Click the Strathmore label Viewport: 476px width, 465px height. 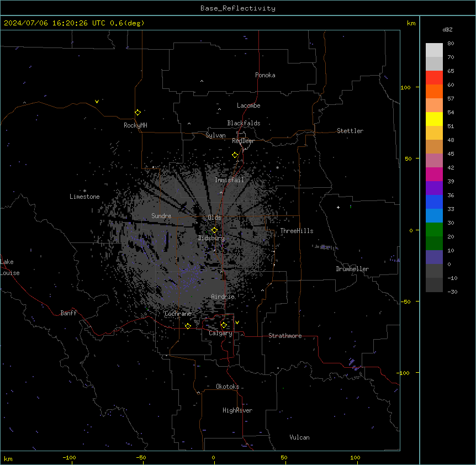tap(285, 336)
